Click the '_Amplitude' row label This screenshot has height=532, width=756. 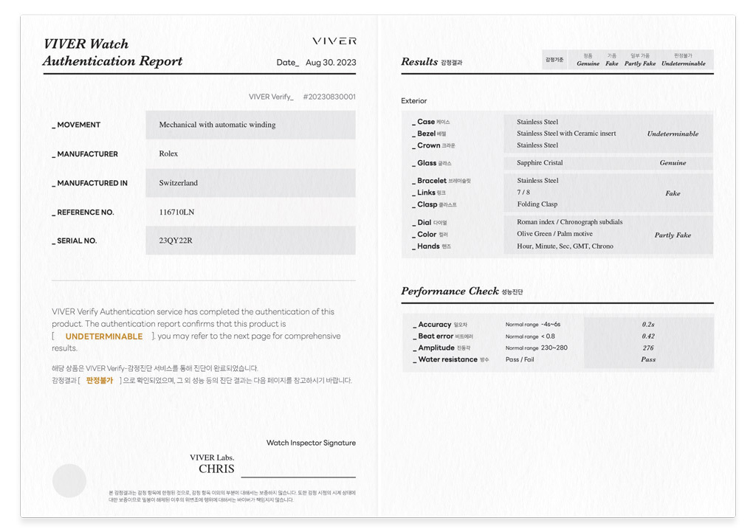click(x=441, y=348)
